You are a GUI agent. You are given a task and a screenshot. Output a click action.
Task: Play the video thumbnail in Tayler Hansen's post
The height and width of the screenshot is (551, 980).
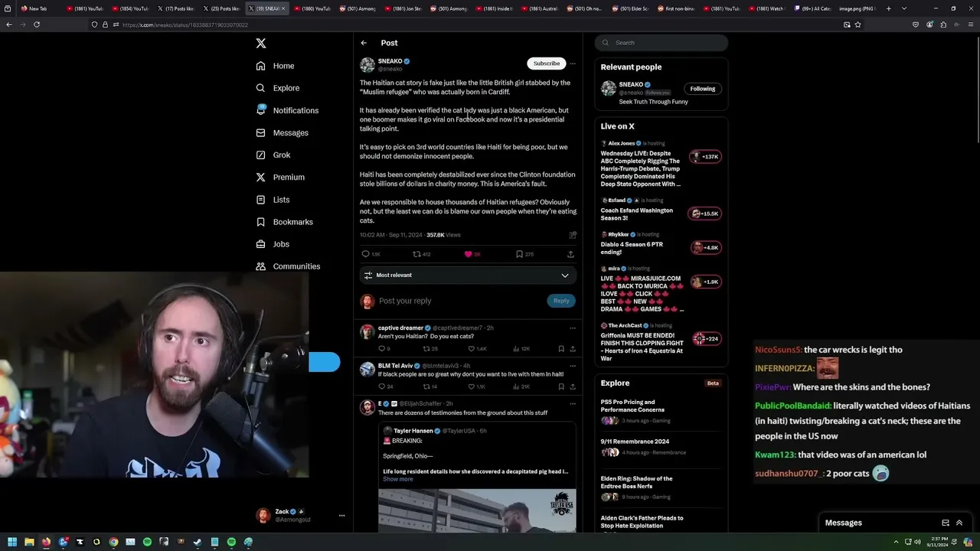coord(477,510)
